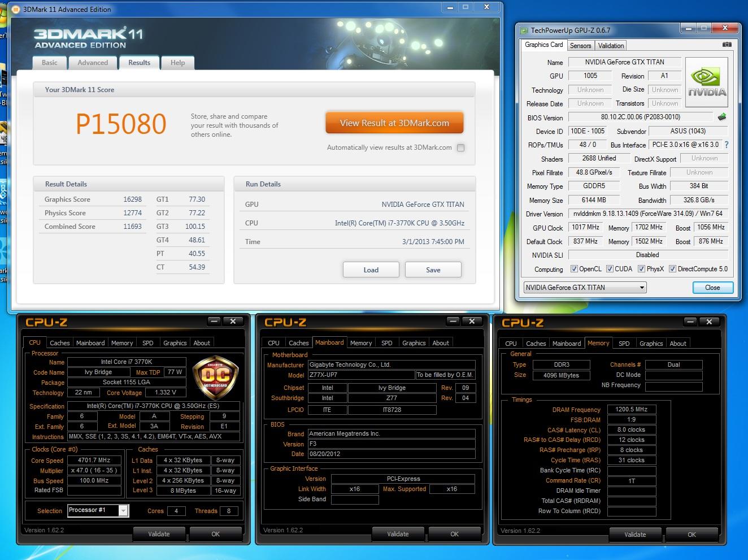Select the Results tab in 3DMark
Image resolution: width=748 pixels, height=560 pixels.
coord(139,63)
